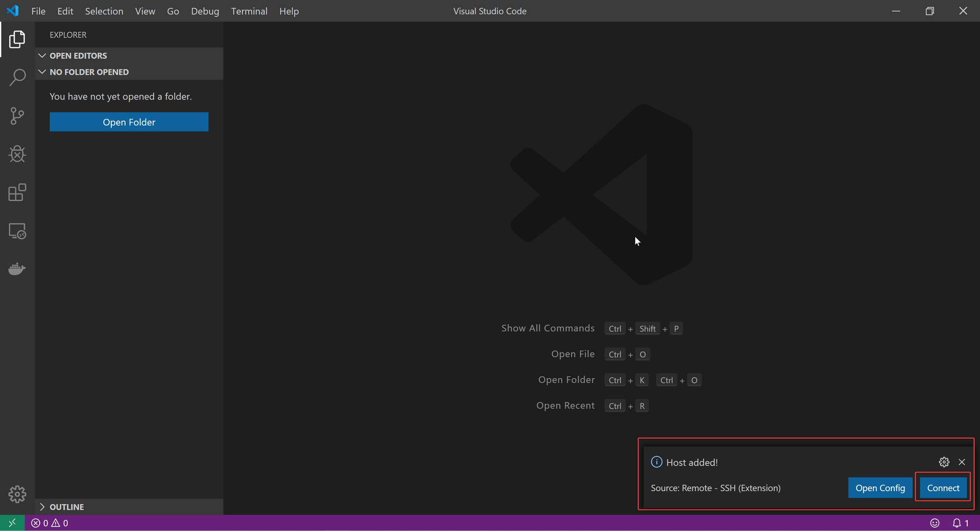This screenshot has width=980, height=531.
Task: Open the Docker whale icon view
Action: (x=17, y=269)
